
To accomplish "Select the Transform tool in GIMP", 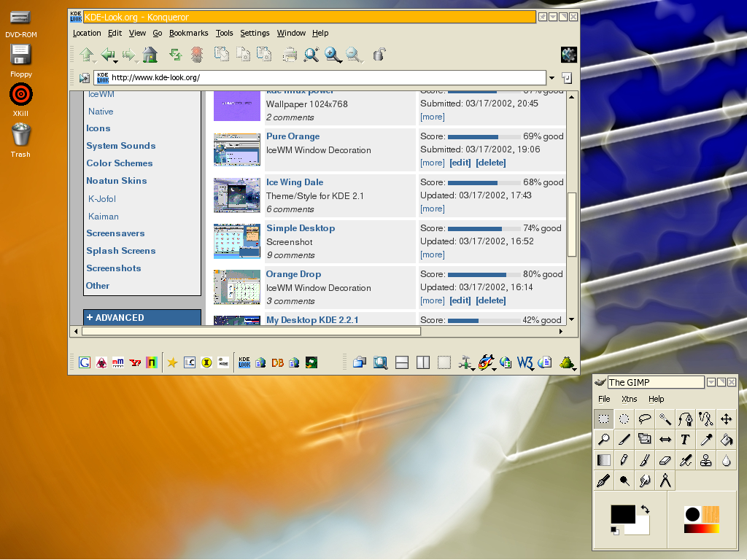I will (x=645, y=440).
